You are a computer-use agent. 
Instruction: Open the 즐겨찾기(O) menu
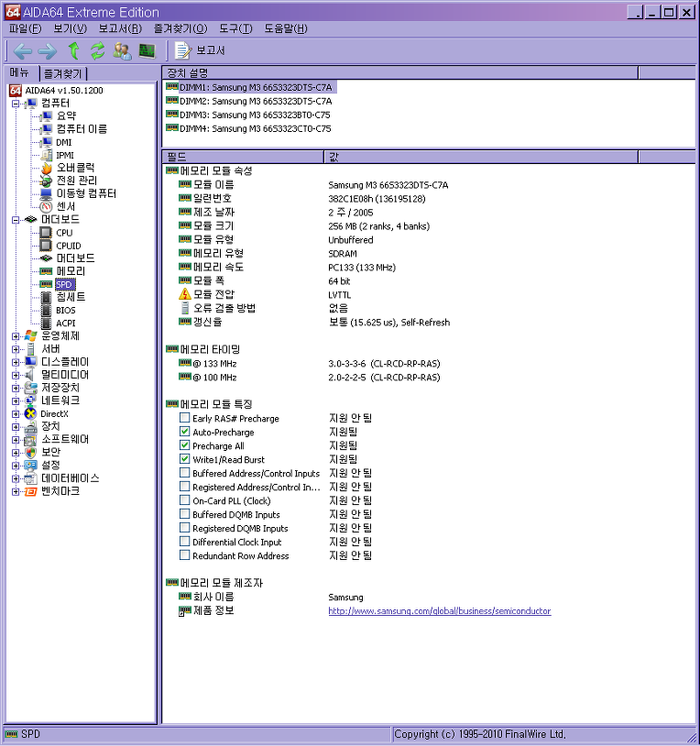[x=180, y=28]
